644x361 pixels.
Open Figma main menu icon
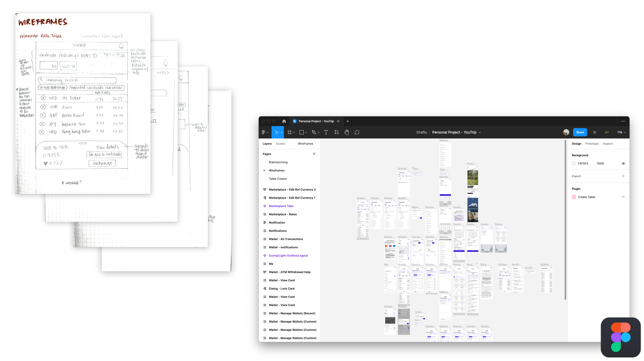[x=264, y=132]
